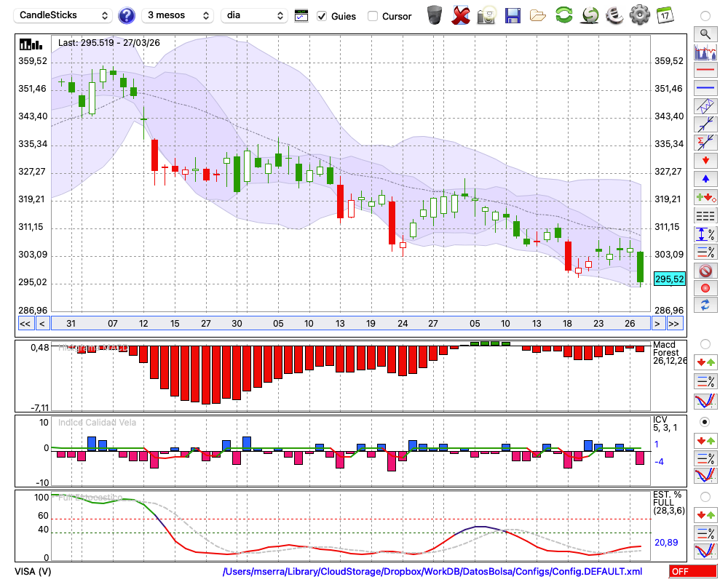
Task: Select the selected ICV panel radio button
Action: [x=705, y=422]
